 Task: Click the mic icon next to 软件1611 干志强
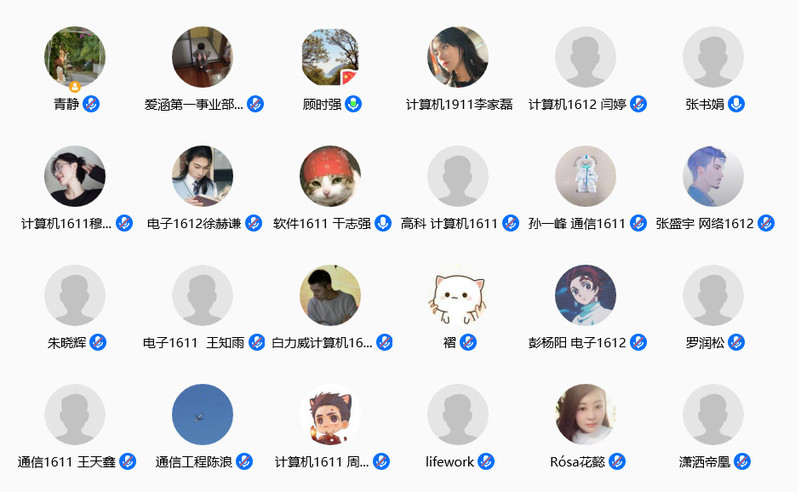(x=383, y=223)
